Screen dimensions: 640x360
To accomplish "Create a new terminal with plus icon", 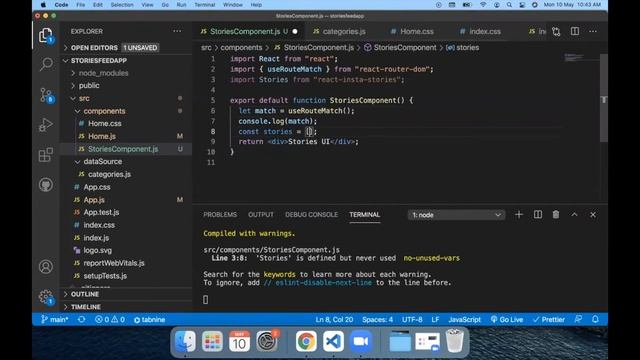I will [519, 215].
